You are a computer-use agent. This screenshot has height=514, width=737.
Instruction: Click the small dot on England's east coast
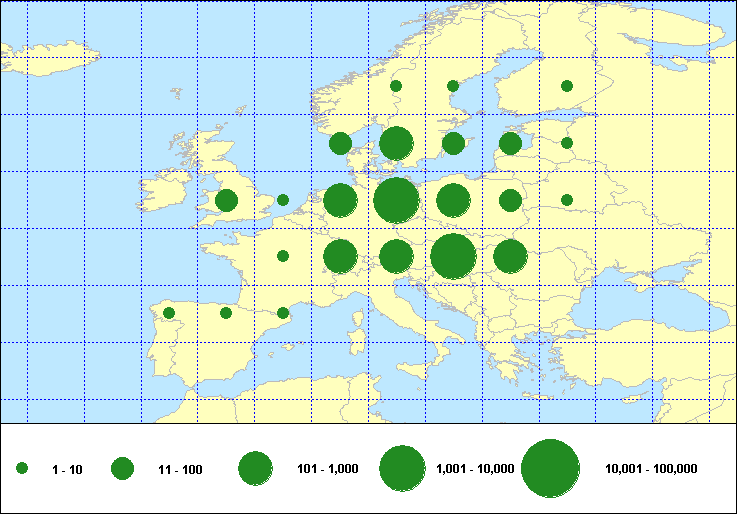click(x=283, y=200)
